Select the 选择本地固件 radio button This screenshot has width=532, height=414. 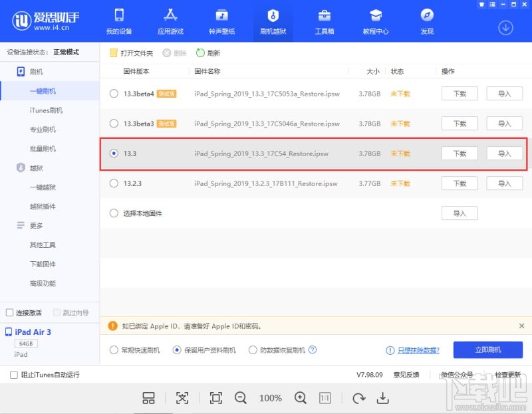tap(114, 213)
